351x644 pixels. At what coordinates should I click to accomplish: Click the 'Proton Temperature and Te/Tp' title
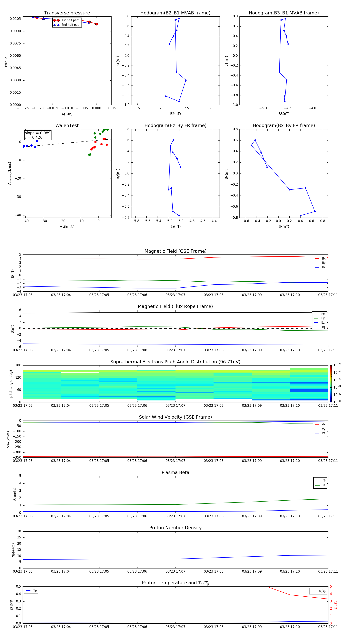(175, 583)
